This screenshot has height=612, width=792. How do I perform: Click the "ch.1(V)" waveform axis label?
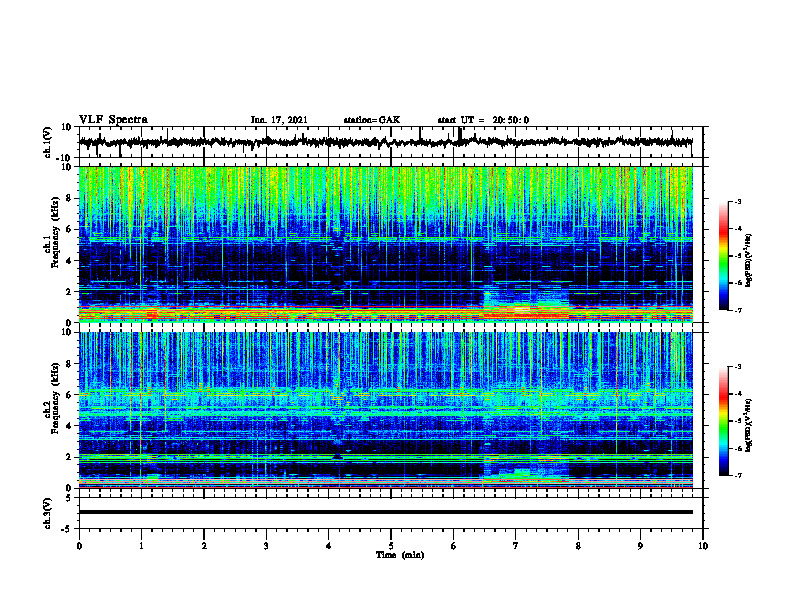[x=48, y=142]
